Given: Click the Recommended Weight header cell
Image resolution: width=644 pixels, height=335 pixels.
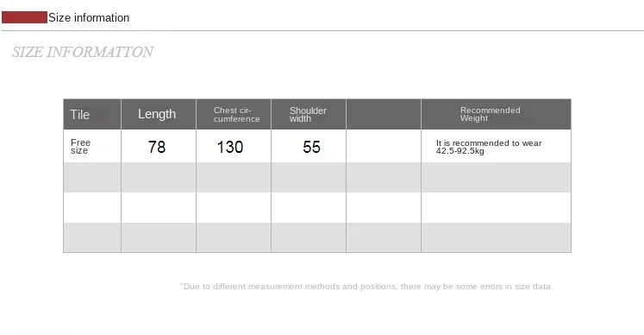Looking at the screenshot, I should click(x=496, y=115).
